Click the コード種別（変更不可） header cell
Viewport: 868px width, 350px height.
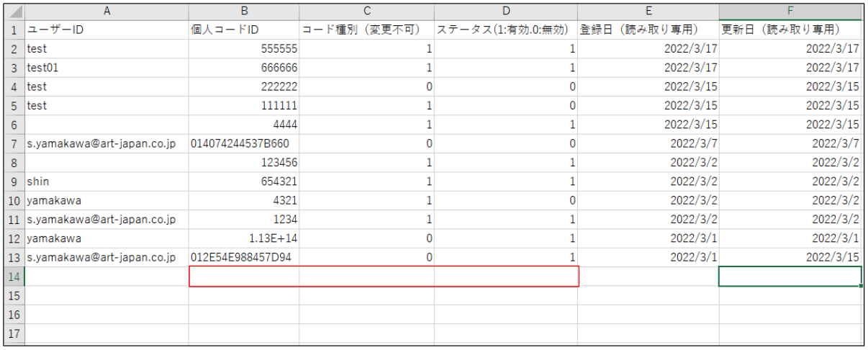pyautogui.click(x=367, y=30)
